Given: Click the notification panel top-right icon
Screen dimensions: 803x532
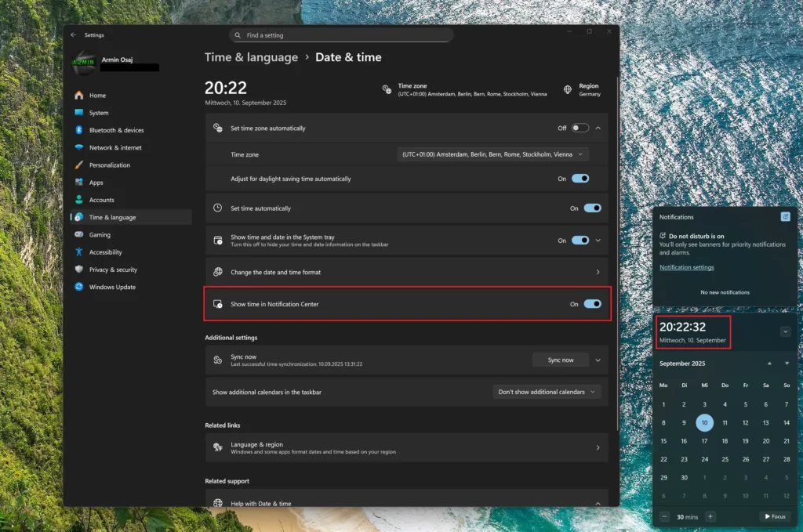Looking at the screenshot, I should click(785, 217).
